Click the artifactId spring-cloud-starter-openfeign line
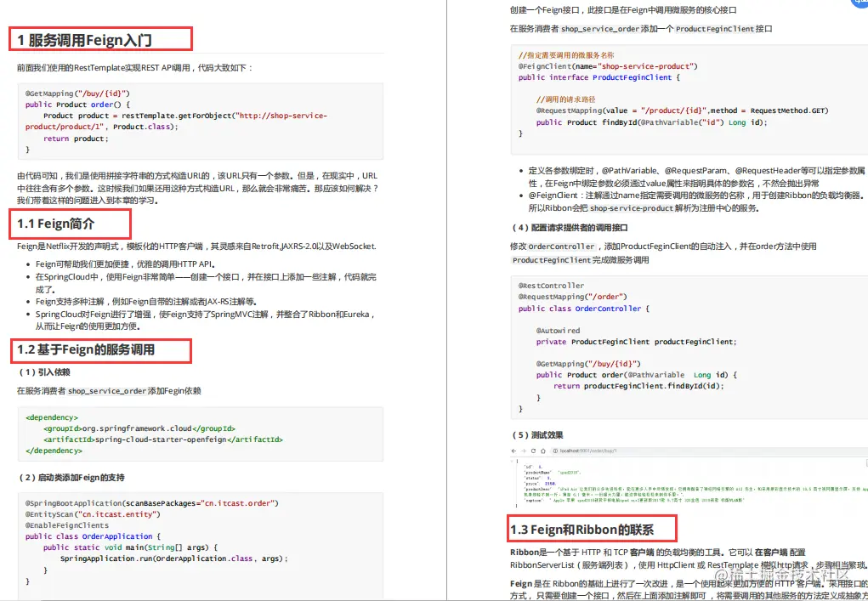The height and width of the screenshot is (601, 868). point(162,439)
